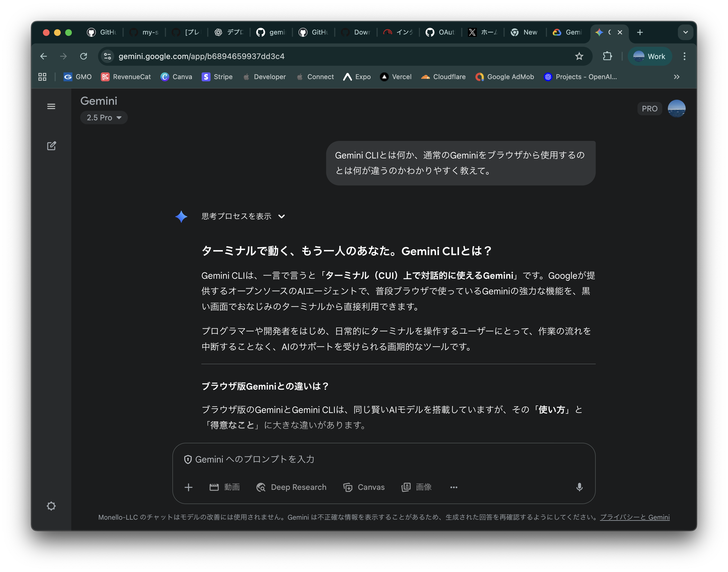
Task: Click the Gemini sparkle icon beside response
Action: pos(181,216)
